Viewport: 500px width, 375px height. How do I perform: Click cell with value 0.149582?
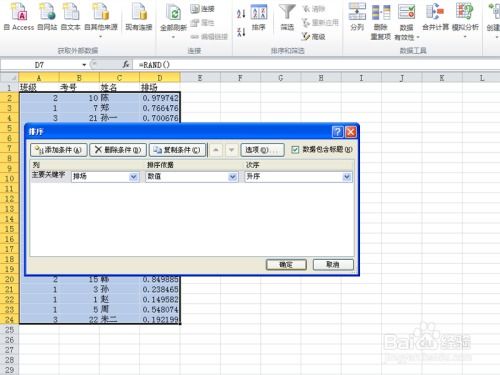(x=160, y=299)
